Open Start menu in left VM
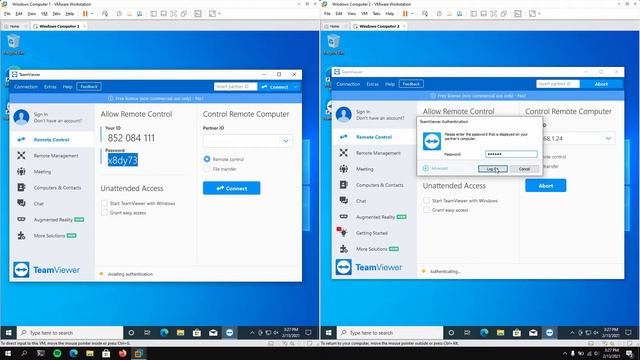The image size is (640, 360). (8, 333)
